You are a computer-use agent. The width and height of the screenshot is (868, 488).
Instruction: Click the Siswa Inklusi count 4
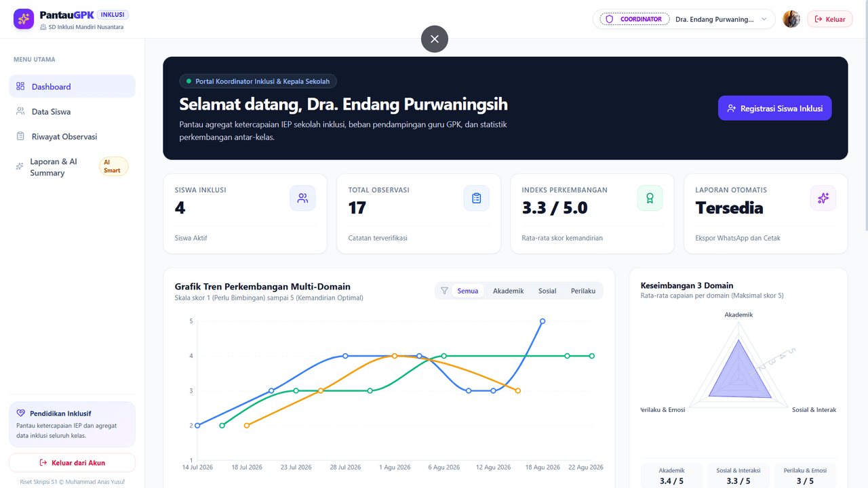[x=180, y=208]
